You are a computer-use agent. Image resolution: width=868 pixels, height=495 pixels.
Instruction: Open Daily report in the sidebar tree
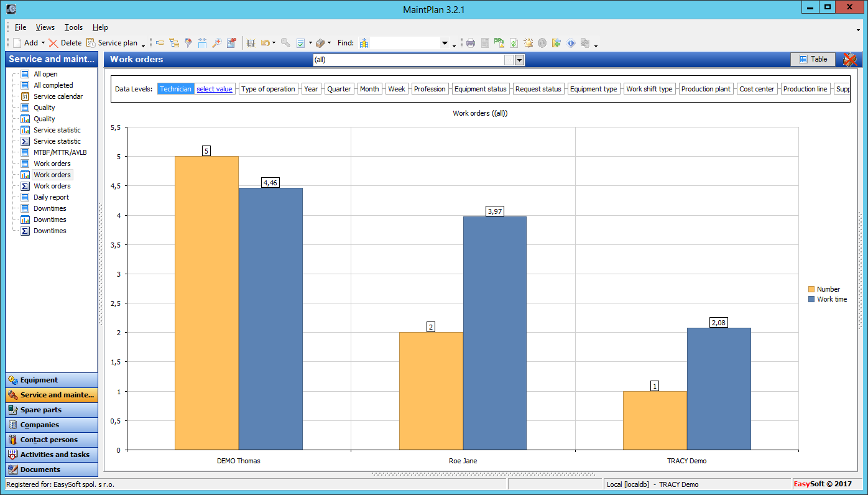click(x=51, y=197)
